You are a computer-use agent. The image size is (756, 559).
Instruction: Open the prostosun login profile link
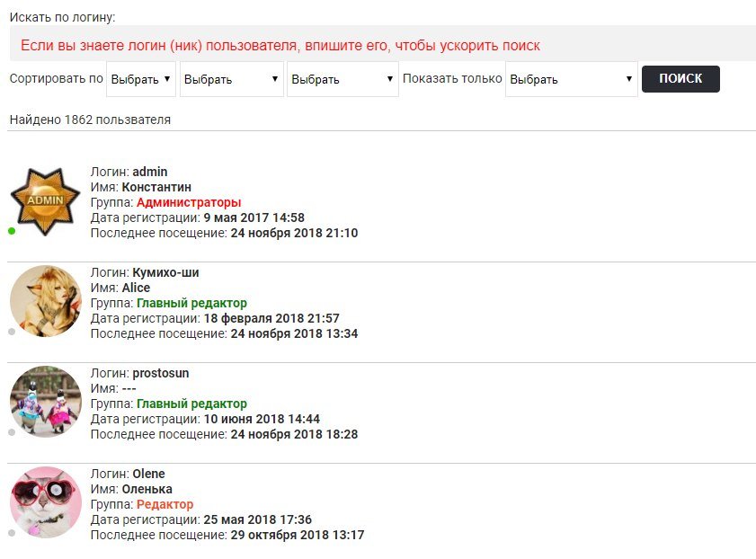pos(161,373)
